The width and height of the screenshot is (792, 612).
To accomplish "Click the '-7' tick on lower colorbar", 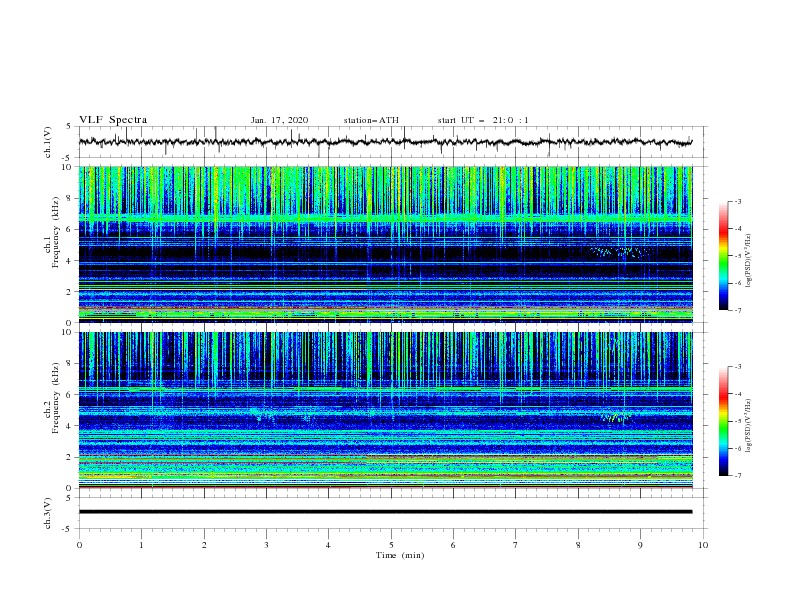I will [x=737, y=475].
